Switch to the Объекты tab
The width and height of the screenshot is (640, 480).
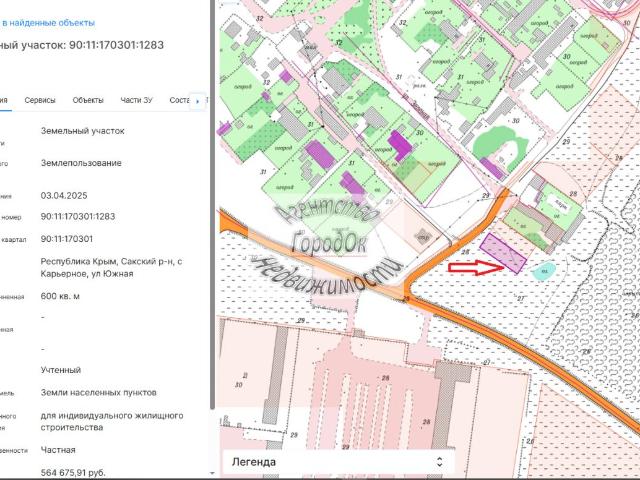click(88, 100)
